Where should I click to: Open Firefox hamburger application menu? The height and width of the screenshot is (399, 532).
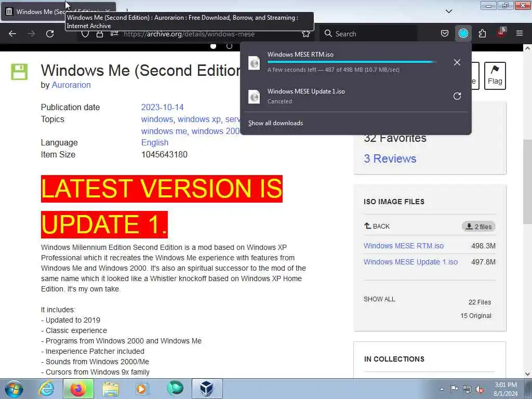(x=520, y=34)
